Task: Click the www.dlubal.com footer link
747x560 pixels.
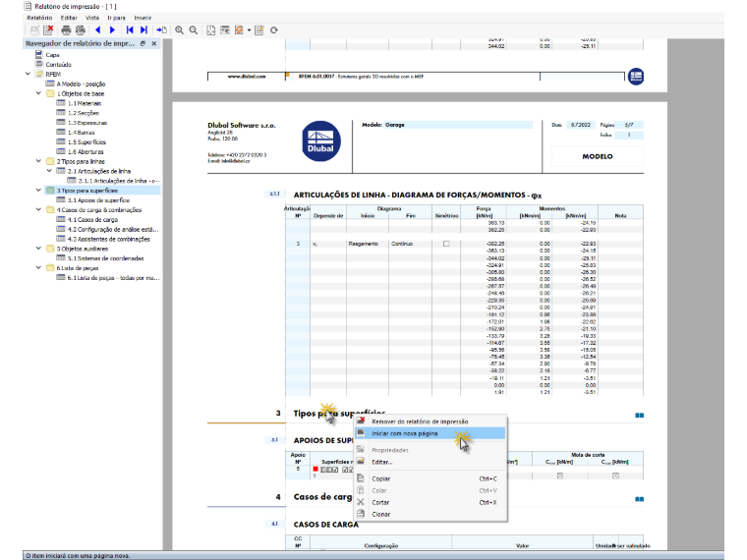Action: pos(247,77)
